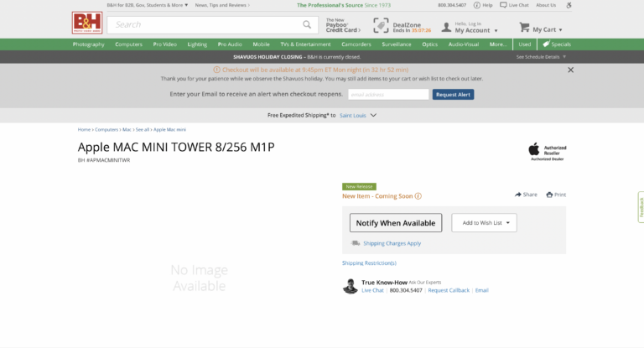Click the Share arrow icon
The width and height of the screenshot is (644, 348).
click(518, 195)
